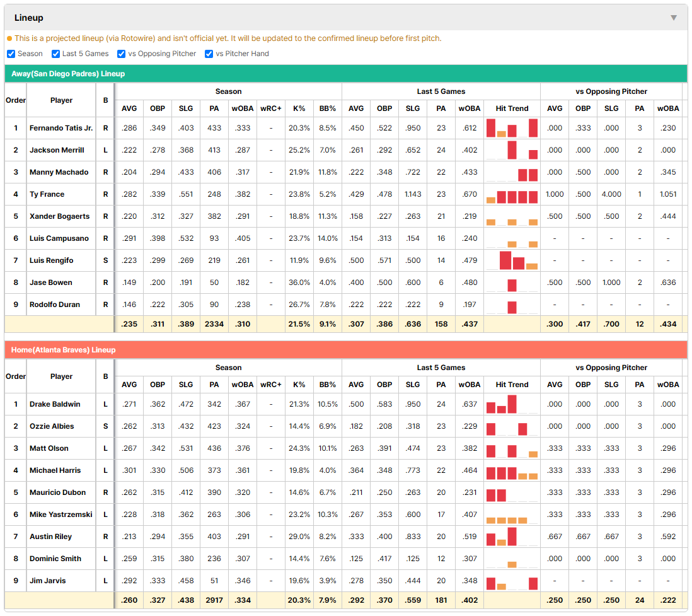View Michael Harris hit trend bars
Image resolution: width=692 pixels, height=616 pixels.
[x=512, y=471]
